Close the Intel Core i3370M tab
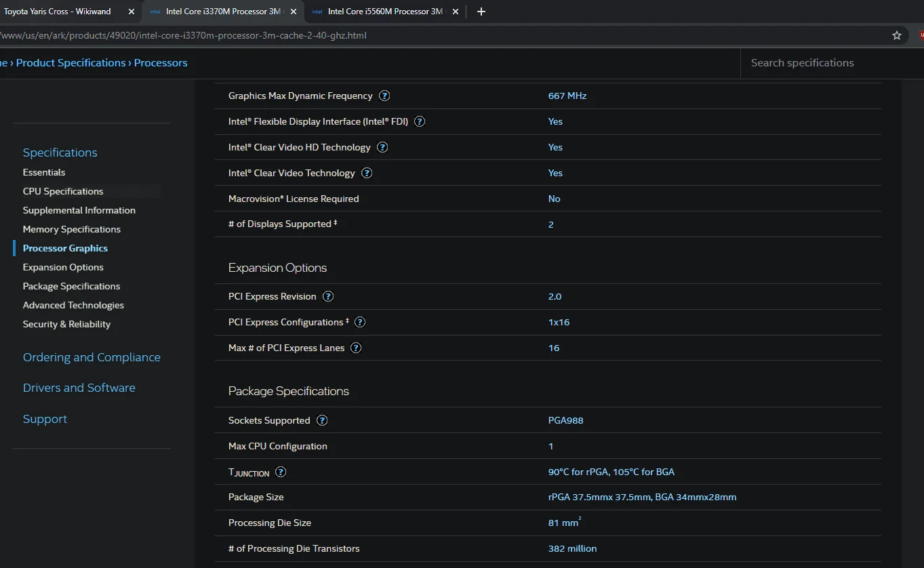924x568 pixels. pyautogui.click(x=295, y=12)
